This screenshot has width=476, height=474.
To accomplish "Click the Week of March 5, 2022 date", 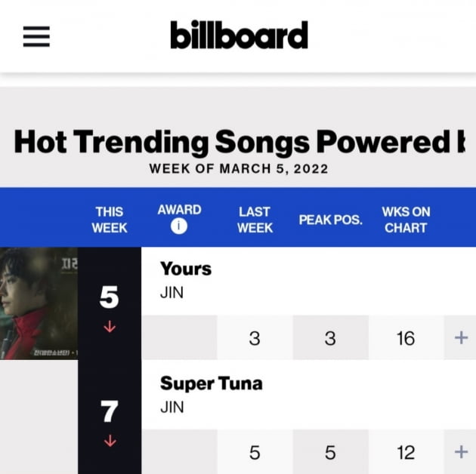I will coord(239,168).
